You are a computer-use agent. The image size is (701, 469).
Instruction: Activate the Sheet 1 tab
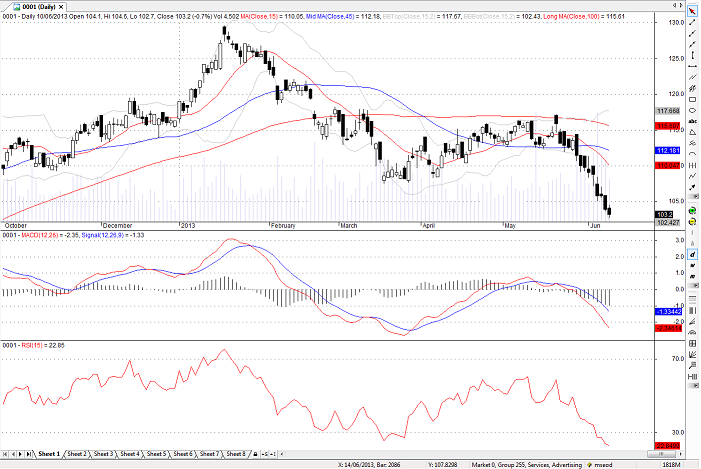click(48, 454)
